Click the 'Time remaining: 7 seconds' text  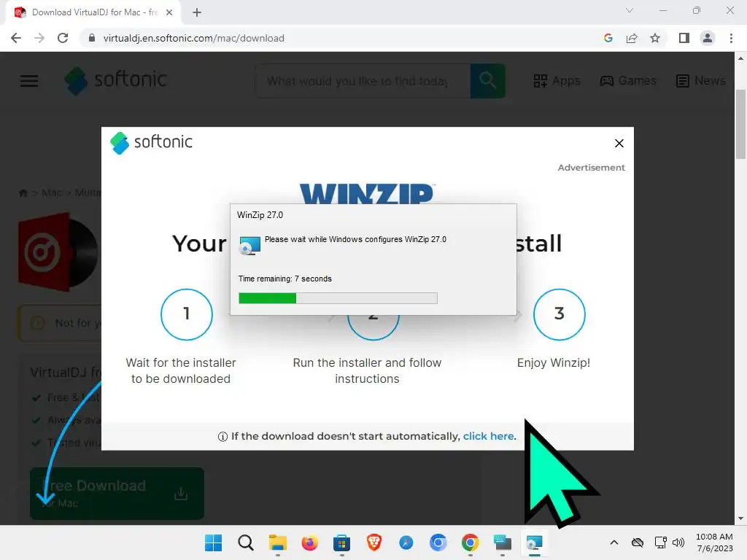pos(285,279)
